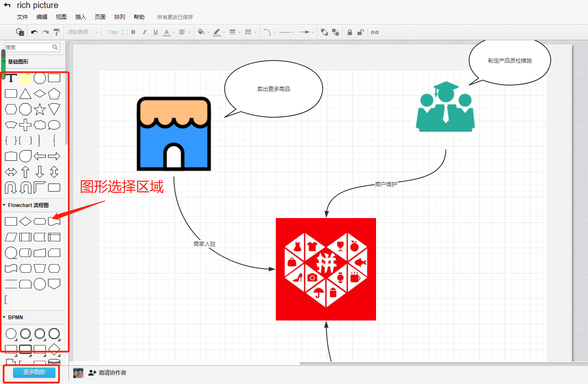Go back using the arrow beside title
This screenshot has width=588, height=384.
(x=7, y=5)
